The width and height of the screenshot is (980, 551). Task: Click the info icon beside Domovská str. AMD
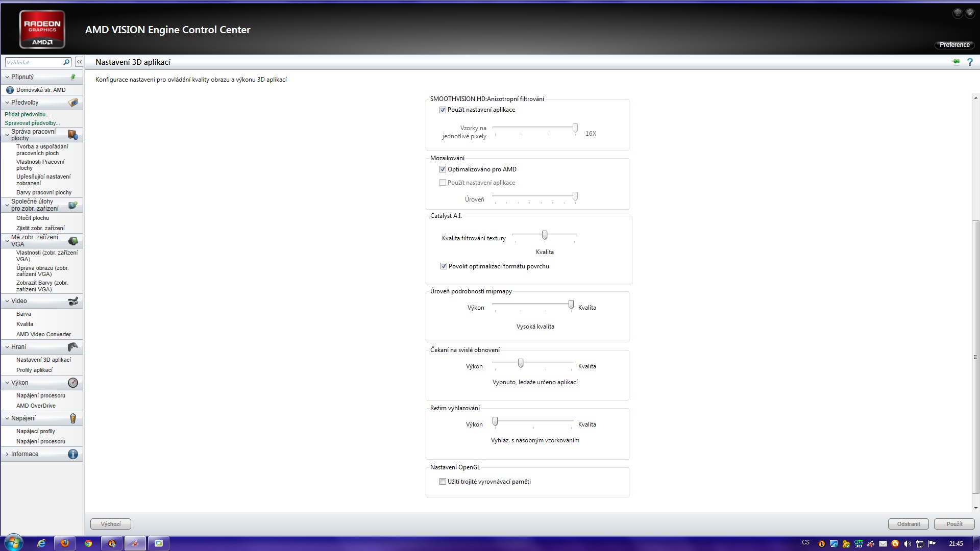[x=10, y=90]
